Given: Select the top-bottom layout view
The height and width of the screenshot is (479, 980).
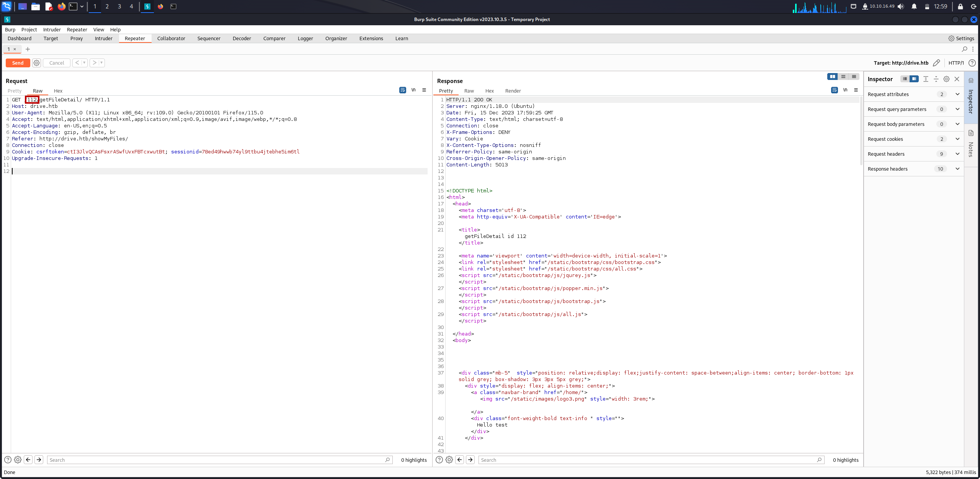Looking at the screenshot, I should 843,77.
